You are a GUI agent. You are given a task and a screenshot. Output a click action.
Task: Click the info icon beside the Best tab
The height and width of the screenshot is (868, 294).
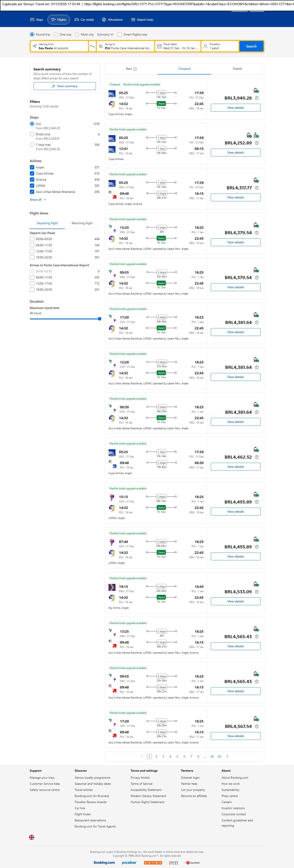pyautogui.click(x=135, y=69)
